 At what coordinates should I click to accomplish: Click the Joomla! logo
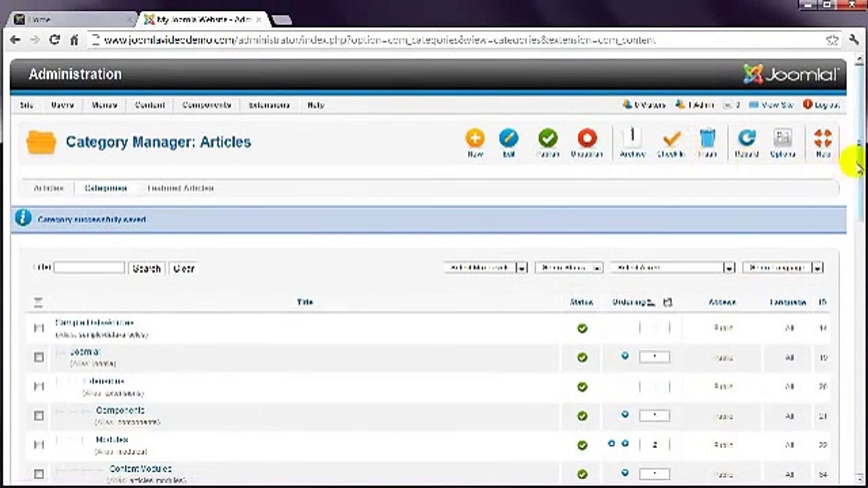[x=791, y=74]
